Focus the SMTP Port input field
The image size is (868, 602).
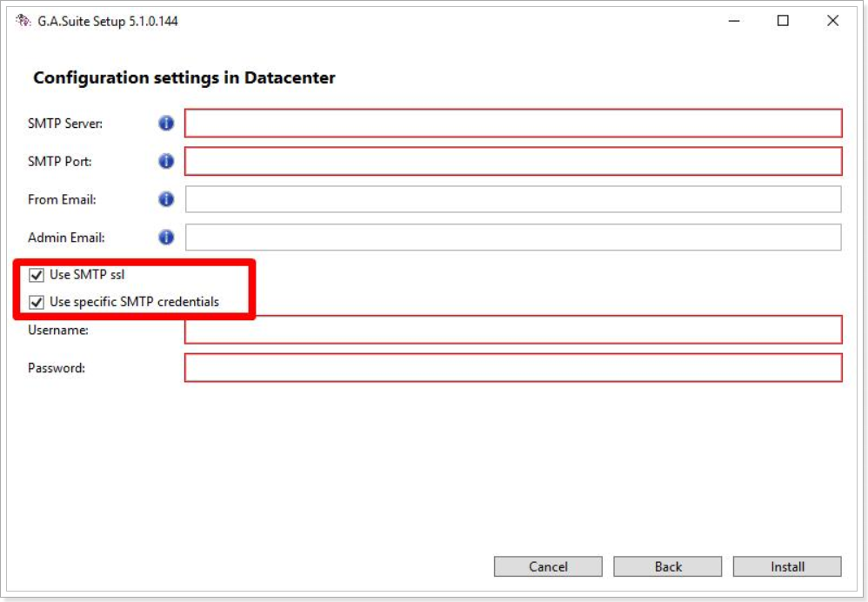point(513,161)
